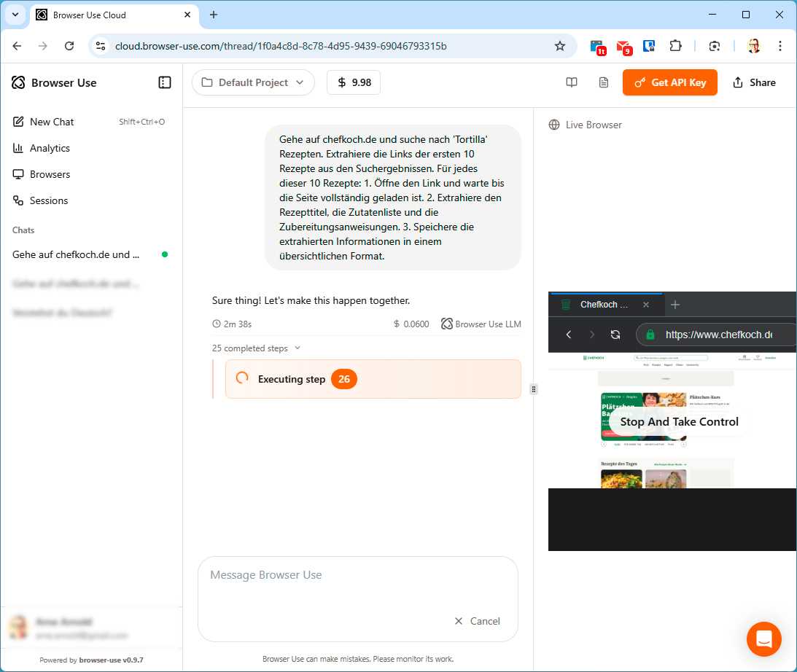Click the screenshot capture toolbar icon

point(714,46)
